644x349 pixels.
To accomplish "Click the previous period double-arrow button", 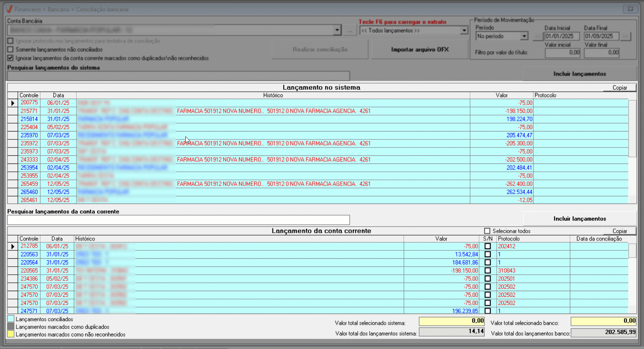I will 537,37.
